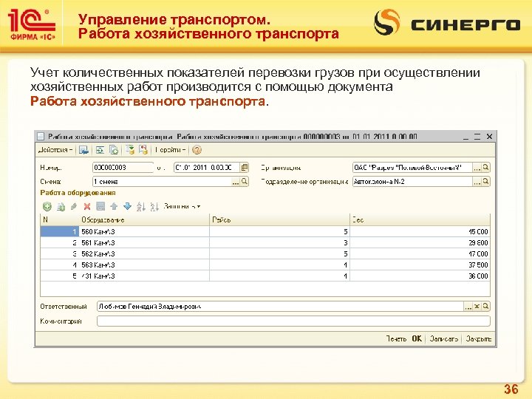Click weight cell 47 000
Viewport: 532px width, 399px height.
point(420,253)
